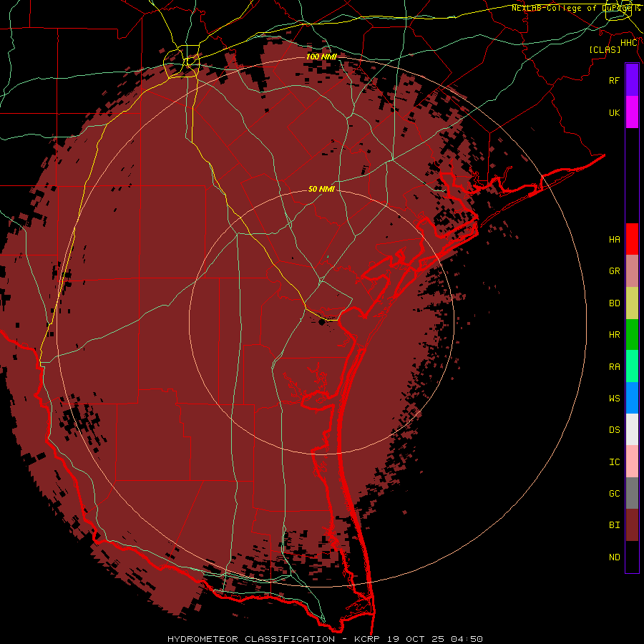Click the UK magenta legend swatch

632,112
